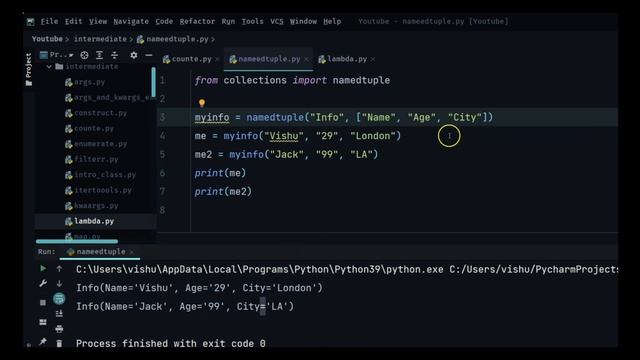Screen dimensions: 640x360
Task: Collapse all in Project tool window
Action: pyautogui.click(x=114, y=55)
